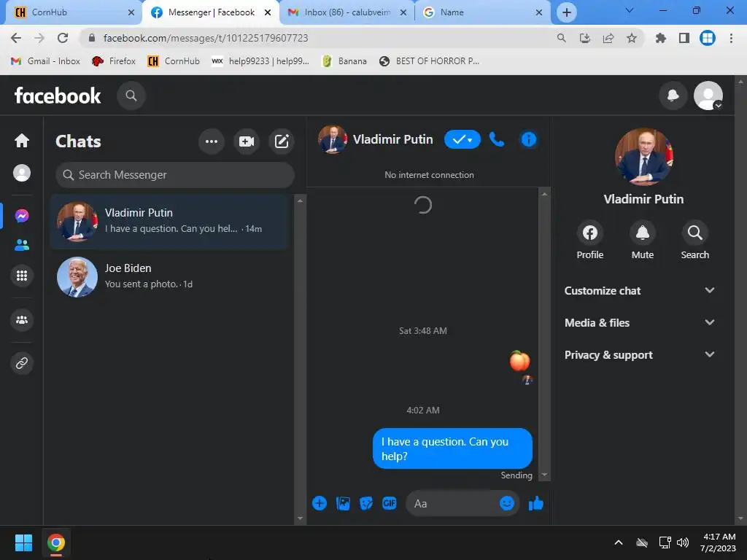The height and width of the screenshot is (560, 747).
Task: Click the install app icon in address bar
Action: pos(584,38)
